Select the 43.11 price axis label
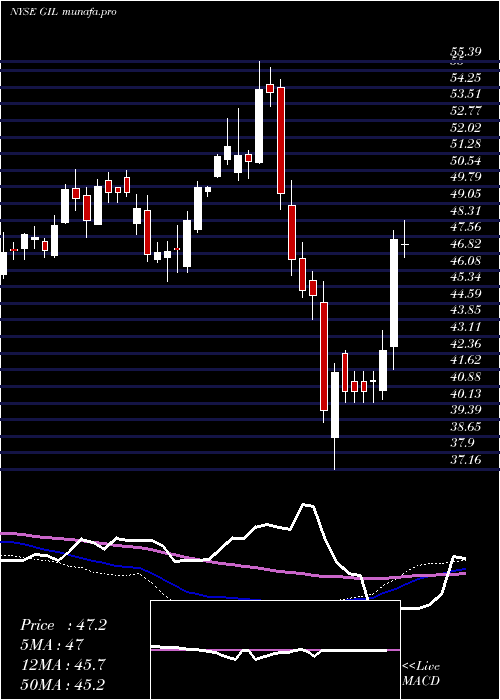The width and height of the screenshot is (500, 700). pos(466,327)
